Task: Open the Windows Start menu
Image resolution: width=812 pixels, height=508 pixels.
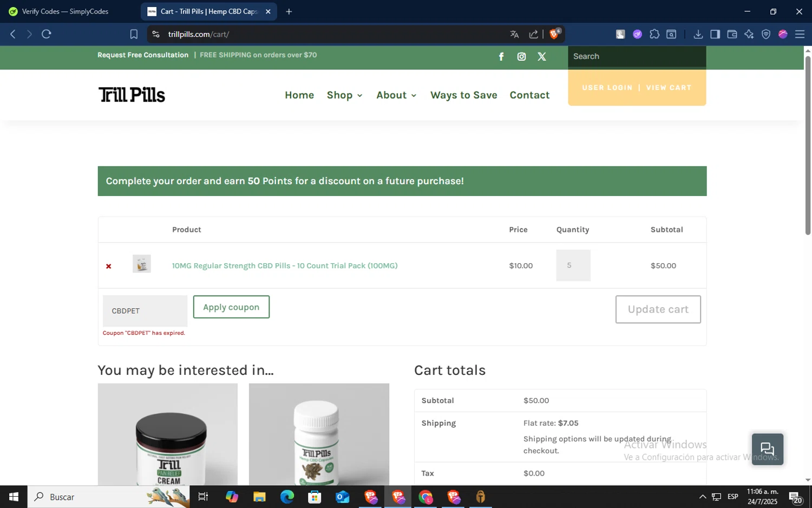Action: pyautogui.click(x=14, y=497)
